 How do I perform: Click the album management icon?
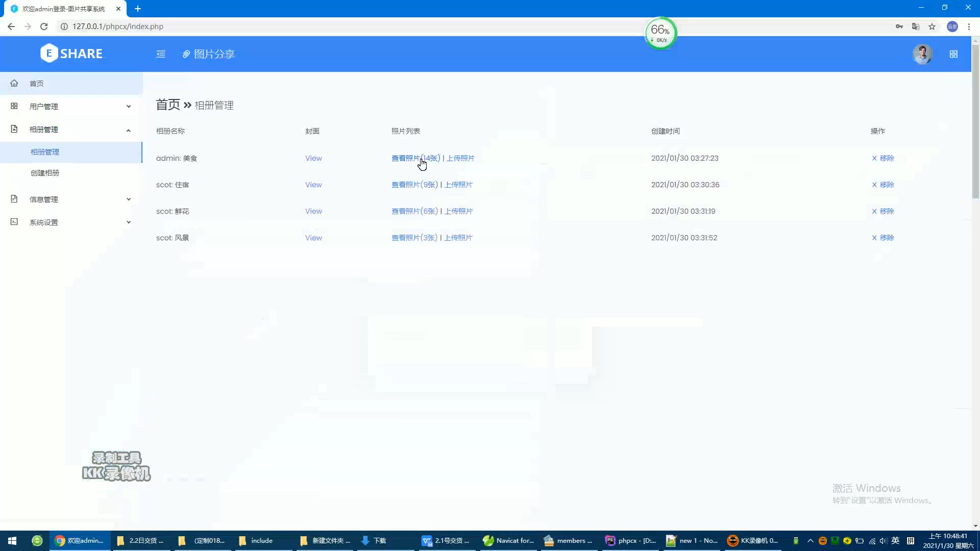13,129
